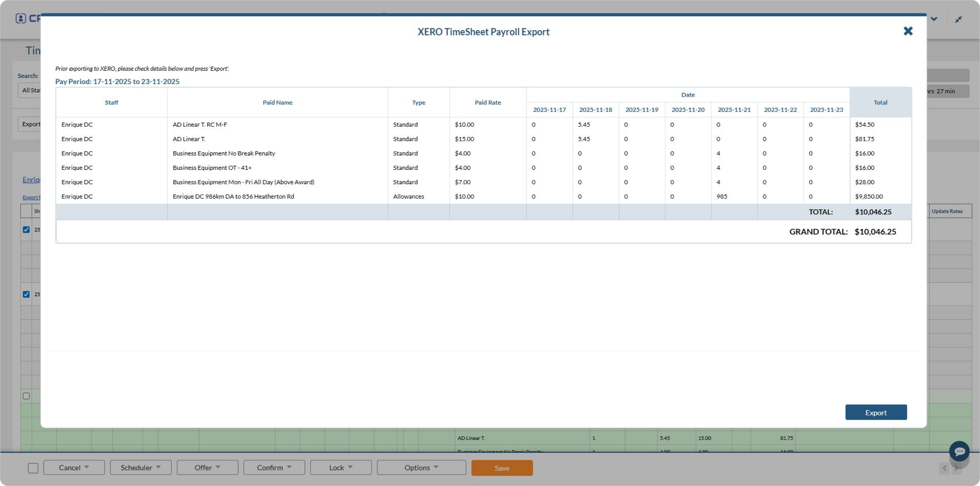This screenshot has width=980, height=486.
Task: Toggle the second checked shift row checkbox
Action: click(26, 294)
